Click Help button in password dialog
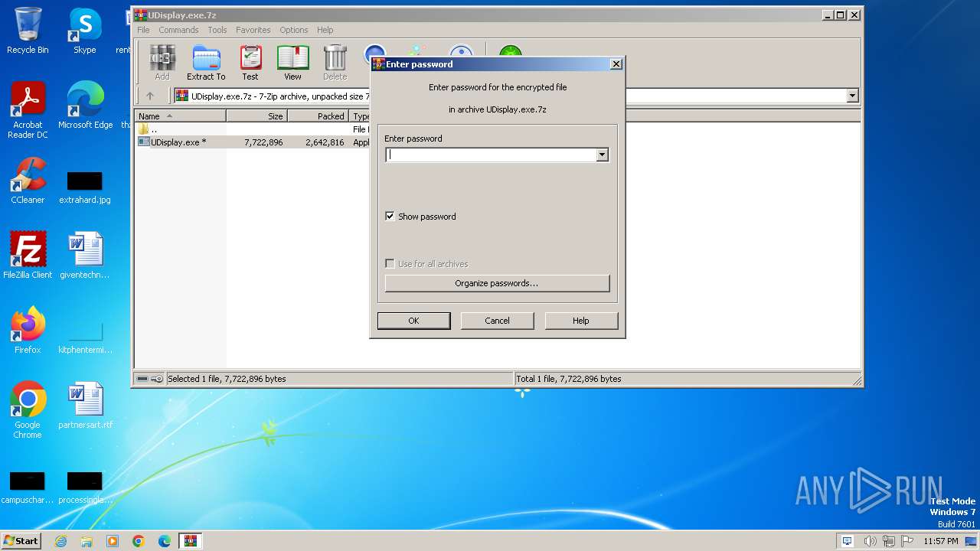The height and width of the screenshot is (551, 980). [x=581, y=321]
